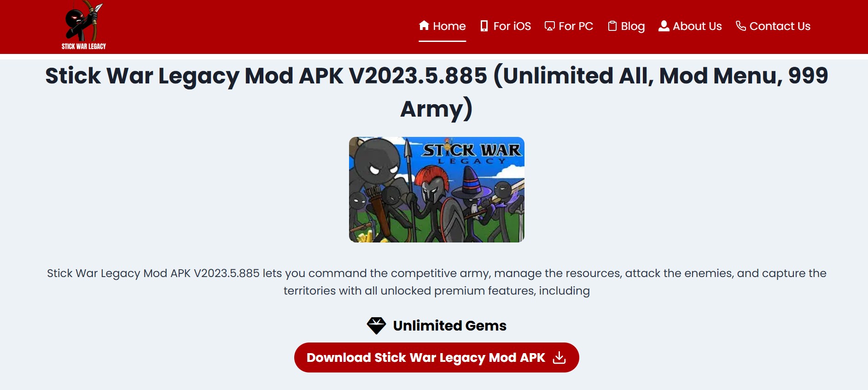Image resolution: width=868 pixels, height=390 pixels.
Task: Click the person icon beside About Us
Action: pyautogui.click(x=664, y=26)
